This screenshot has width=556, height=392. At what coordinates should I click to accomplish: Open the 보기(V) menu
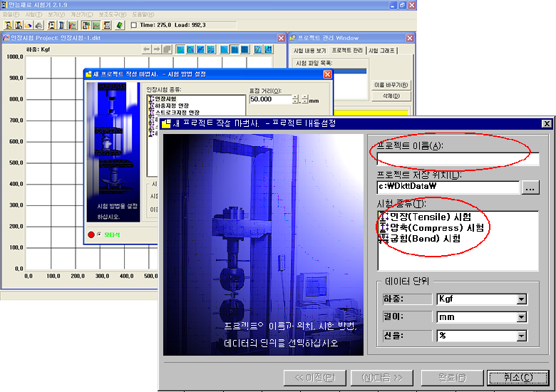[x=56, y=14]
